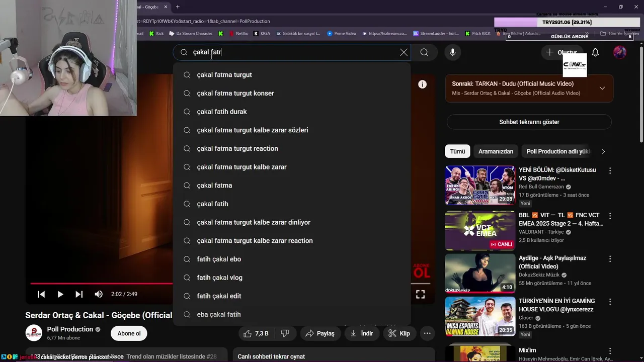Image resolution: width=644 pixels, height=362 pixels.
Task: Click Sohbet tekrarını göster button
Action: pos(529,122)
